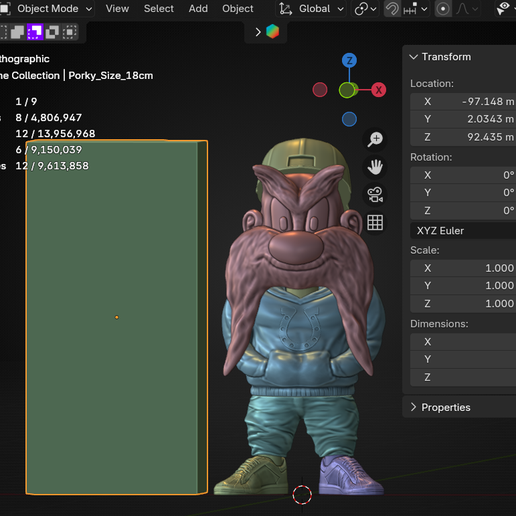Choose Extend selection mode icon
The width and height of the screenshot is (516, 516).
click(18, 32)
